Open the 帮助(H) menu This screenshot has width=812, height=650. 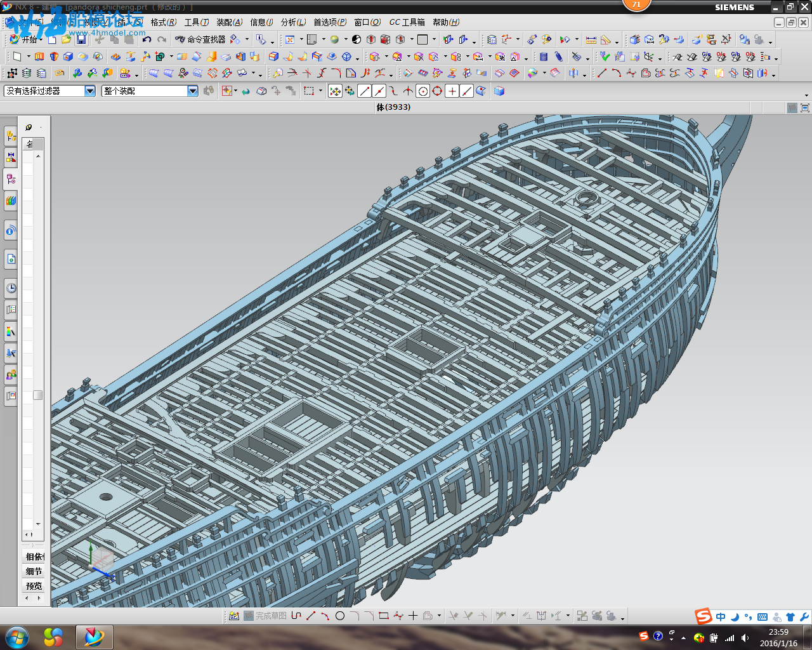point(446,22)
